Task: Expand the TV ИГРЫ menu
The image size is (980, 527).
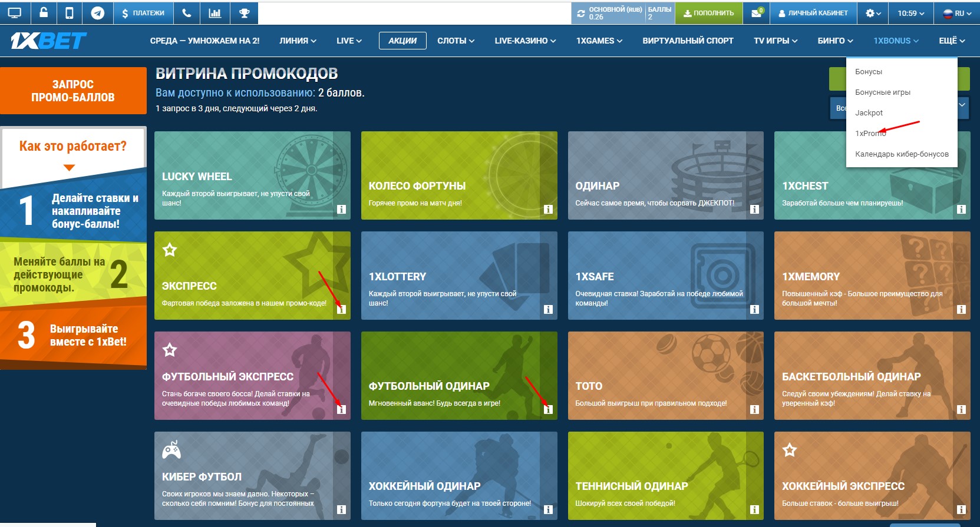Action: click(776, 41)
